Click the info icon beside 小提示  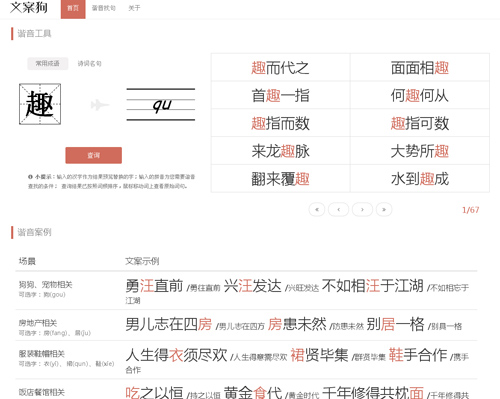click(30, 177)
